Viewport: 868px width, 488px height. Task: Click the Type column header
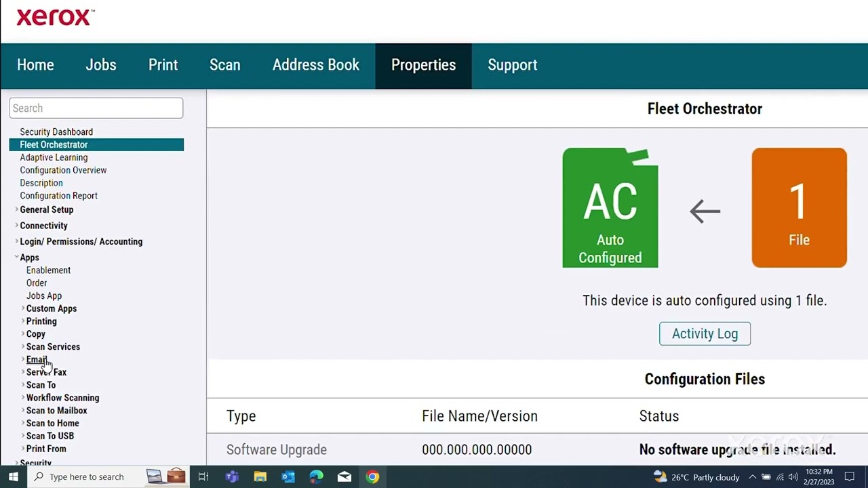tap(241, 416)
